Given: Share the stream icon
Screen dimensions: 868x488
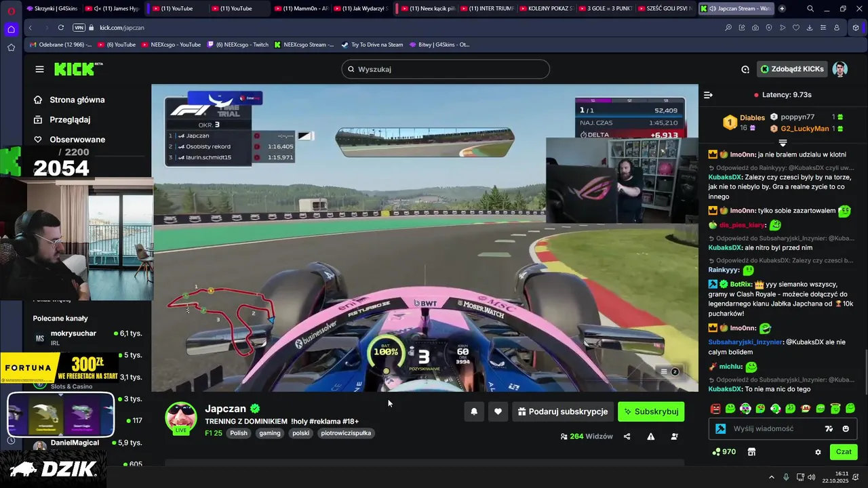Looking at the screenshot, I should 627,436.
